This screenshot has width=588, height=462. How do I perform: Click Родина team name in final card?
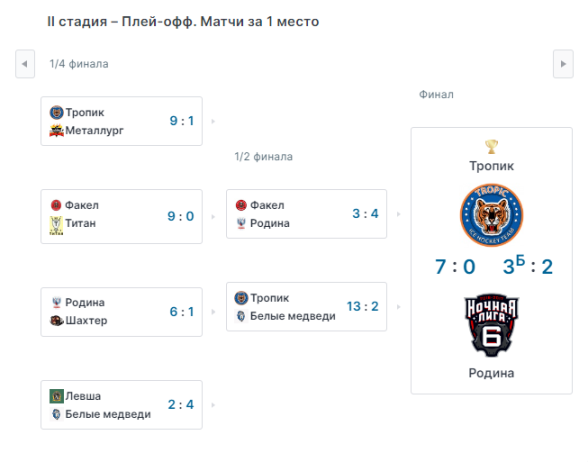pos(491,373)
